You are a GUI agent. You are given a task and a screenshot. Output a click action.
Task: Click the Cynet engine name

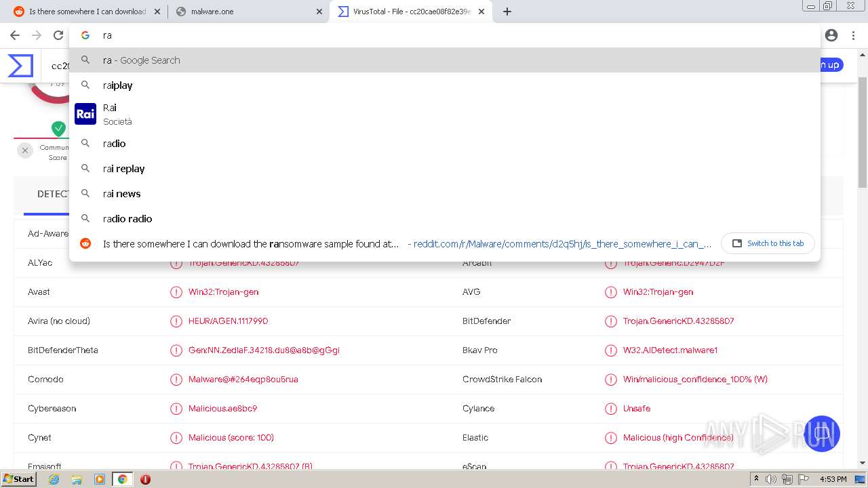tap(39, 438)
